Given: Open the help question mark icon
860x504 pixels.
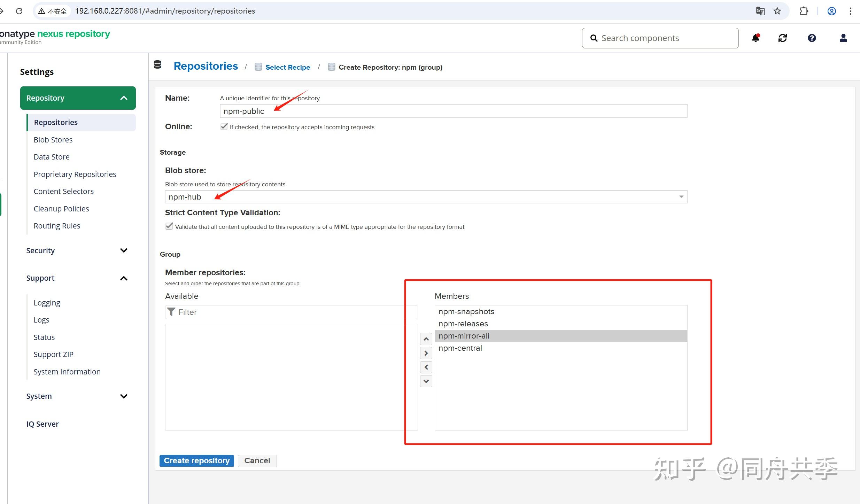Looking at the screenshot, I should 812,38.
